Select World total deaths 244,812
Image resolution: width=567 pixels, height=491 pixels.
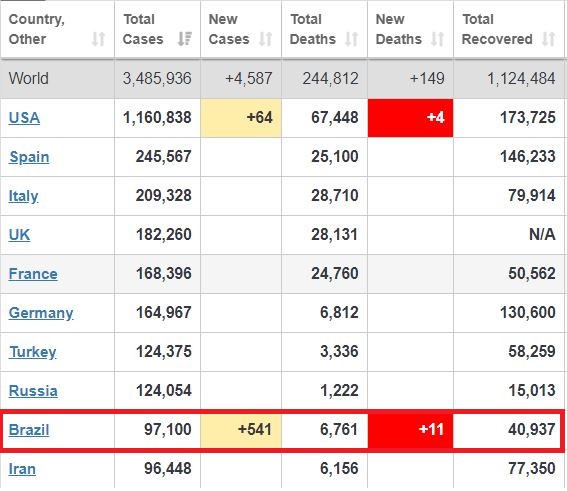331,78
